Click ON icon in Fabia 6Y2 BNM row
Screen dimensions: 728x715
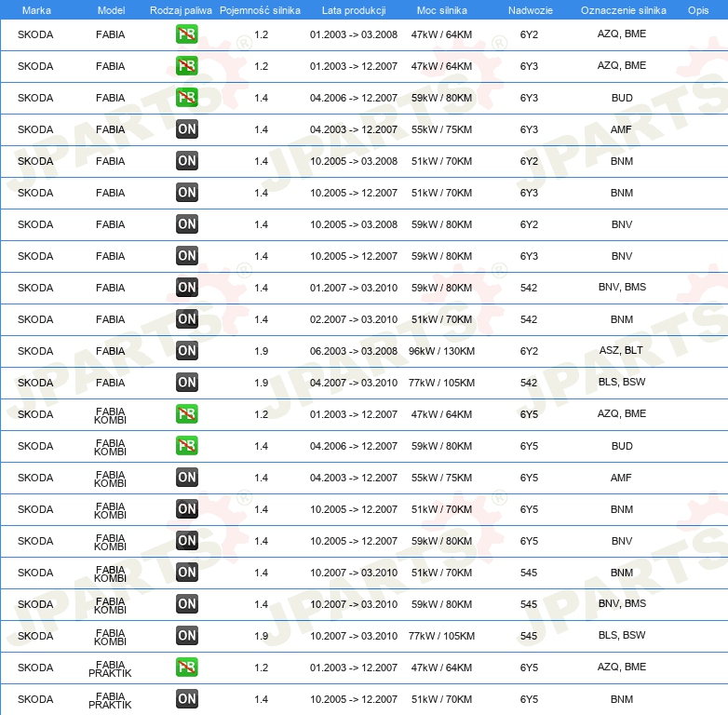(186, 161)
